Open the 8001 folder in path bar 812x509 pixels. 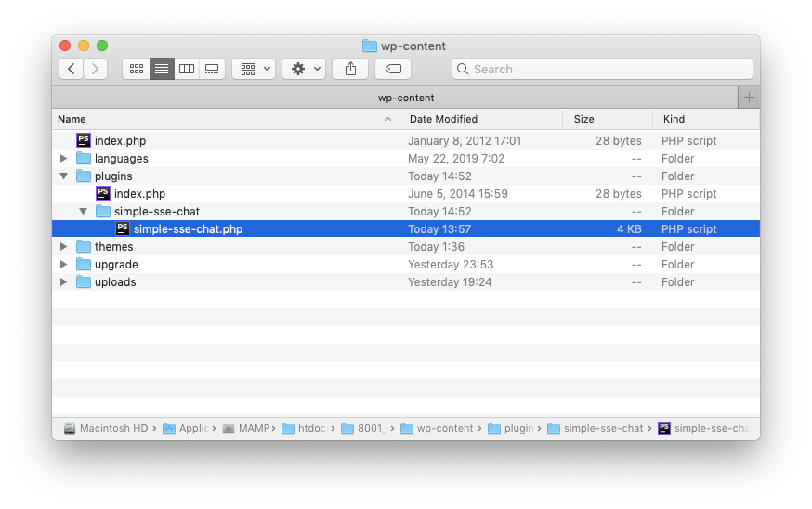tap(364, 428)
